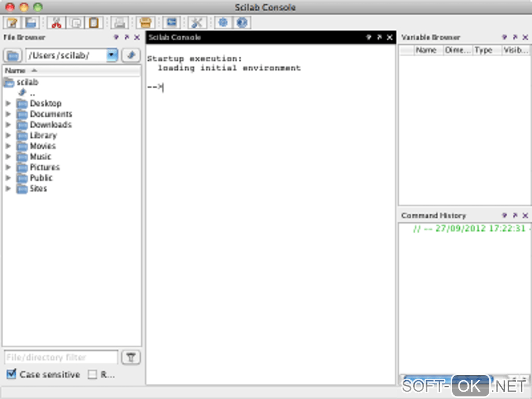Select the Public folder row
This screenshot has height=399, width=532.
(34, 178)
